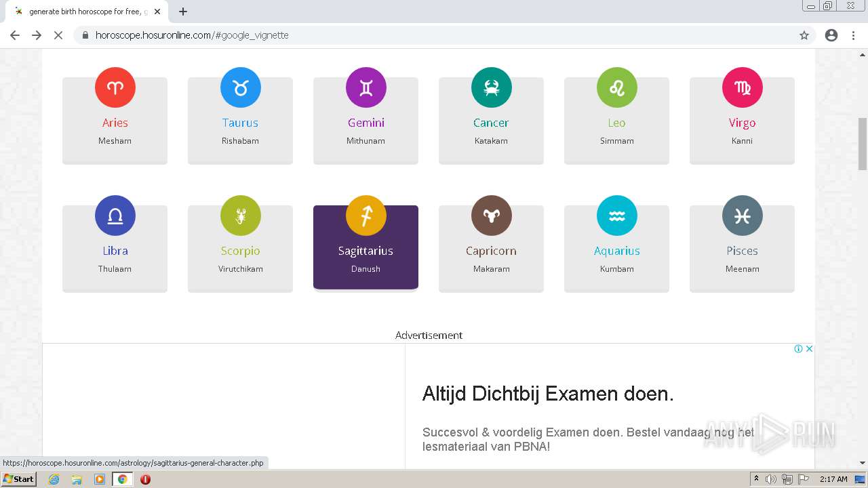Screen dimensions: 868x488
Task: Click the Simmam label under Leo
Action: click(x=617, y=141)
